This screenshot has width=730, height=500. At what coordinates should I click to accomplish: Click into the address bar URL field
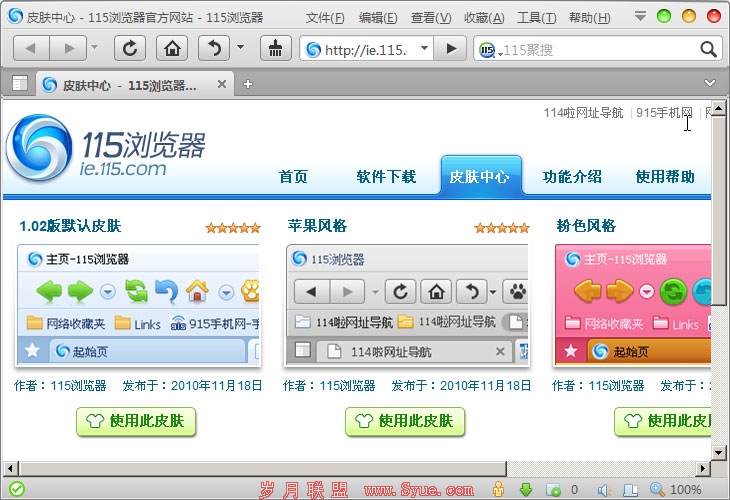tap(365, 49)
